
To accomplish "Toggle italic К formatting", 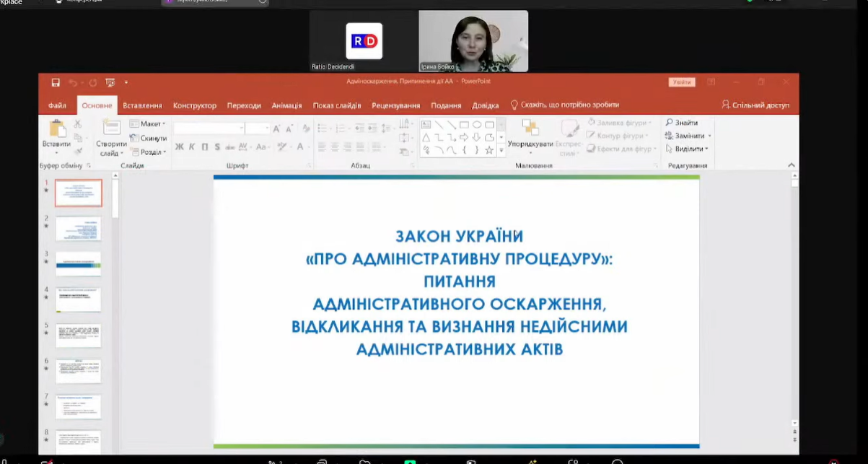I will 192,147.
